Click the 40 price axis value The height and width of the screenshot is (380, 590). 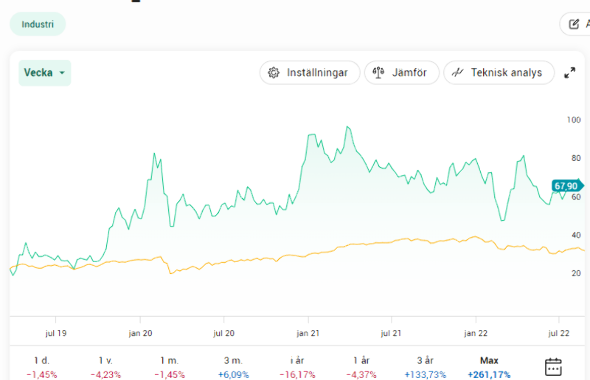click(576, 235)
